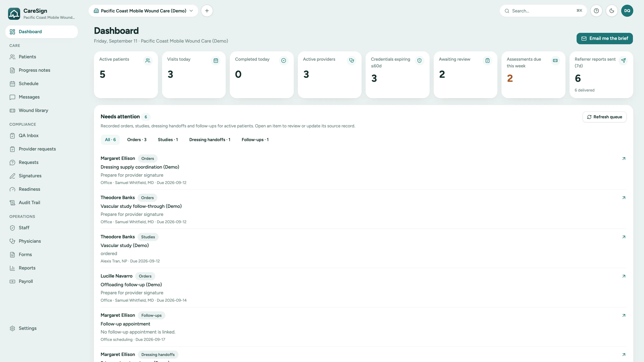Click the Payroll banknote icon

tap(12, 282)
